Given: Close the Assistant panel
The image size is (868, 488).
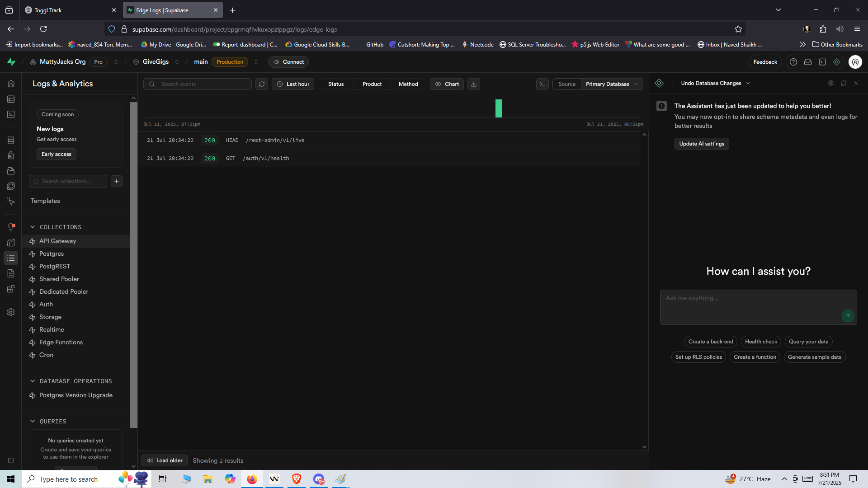Looking at the screenshot, I should pos(856,83).
